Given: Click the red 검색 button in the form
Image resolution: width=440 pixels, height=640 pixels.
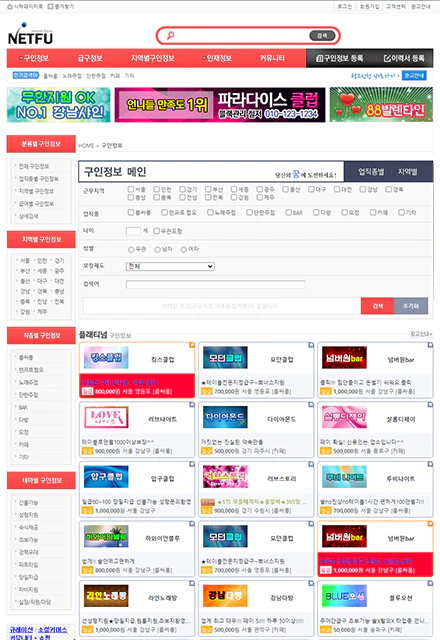Looking at the screenshot, I should (x=378, y=306).
